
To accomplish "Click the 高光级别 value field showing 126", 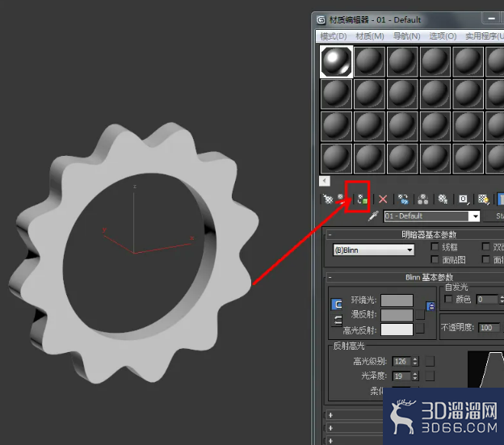I will 401,362.
